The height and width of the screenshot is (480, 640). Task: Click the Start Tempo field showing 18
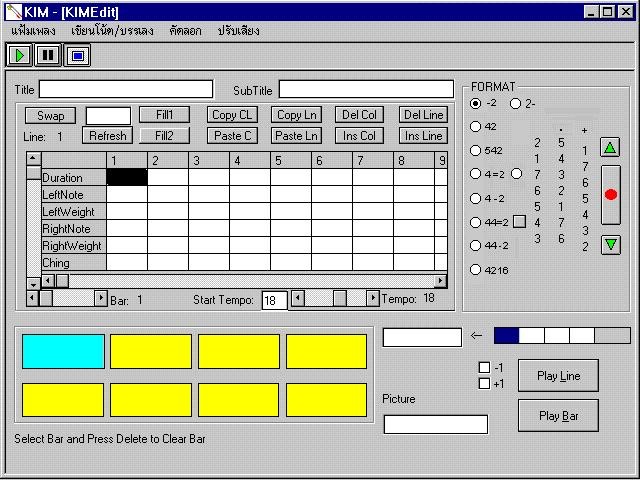pyautogui.click(x=274, y=300)
